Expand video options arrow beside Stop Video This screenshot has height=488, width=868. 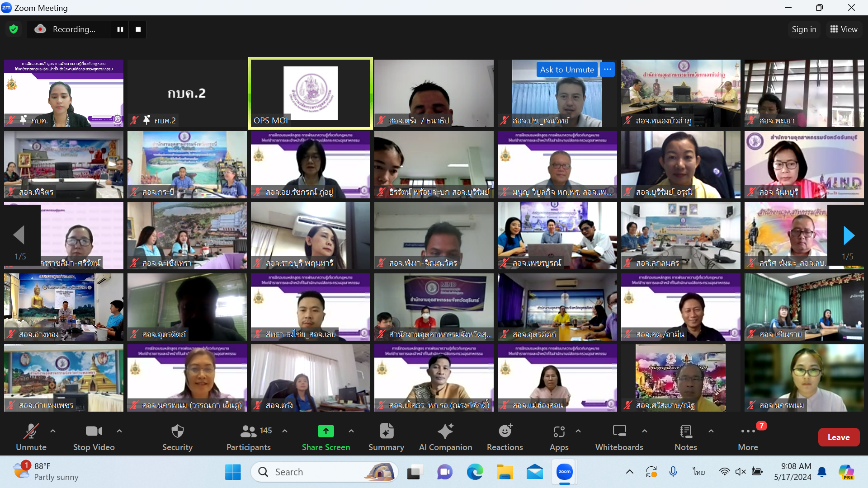[x=119, y=431]
